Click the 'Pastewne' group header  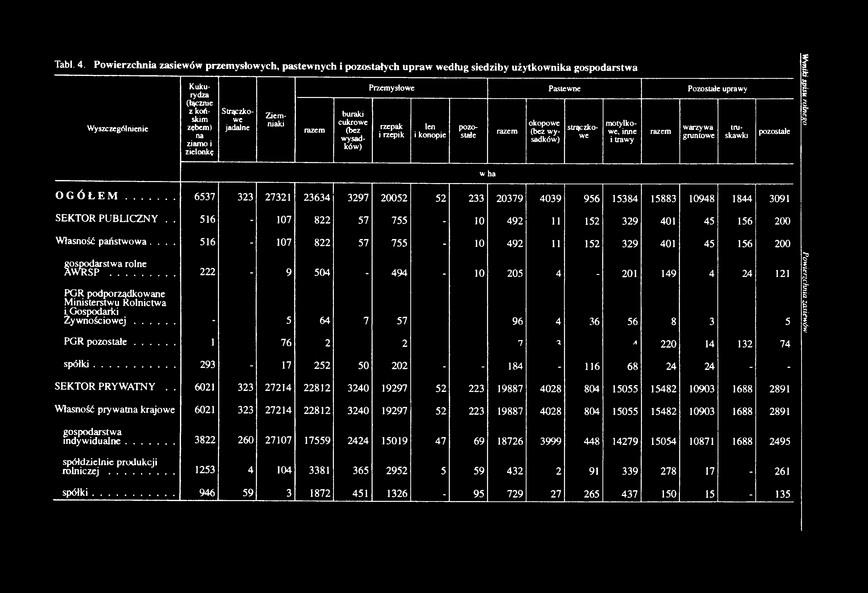564,89
